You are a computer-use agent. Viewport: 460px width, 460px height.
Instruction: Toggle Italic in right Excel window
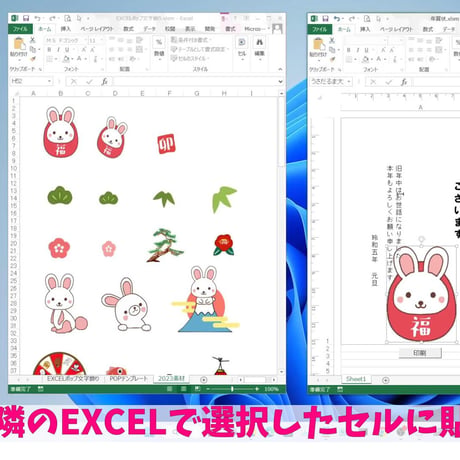click(358, 50)
